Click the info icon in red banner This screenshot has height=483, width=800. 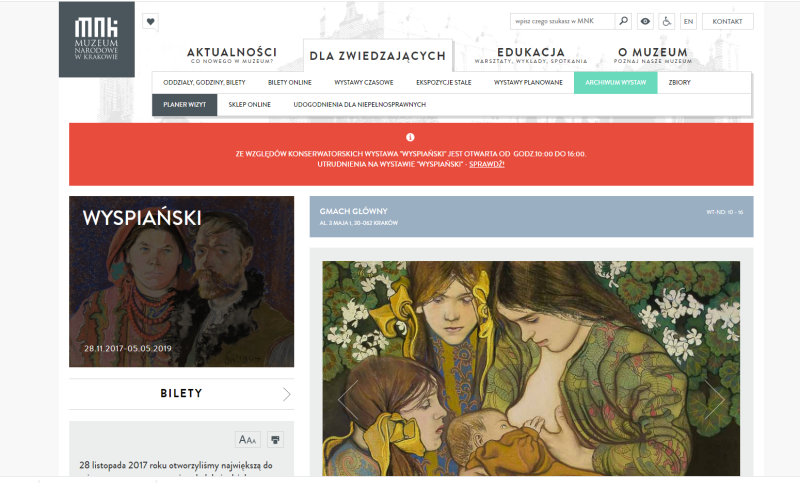pyautogui.click(x=410, y=137)
